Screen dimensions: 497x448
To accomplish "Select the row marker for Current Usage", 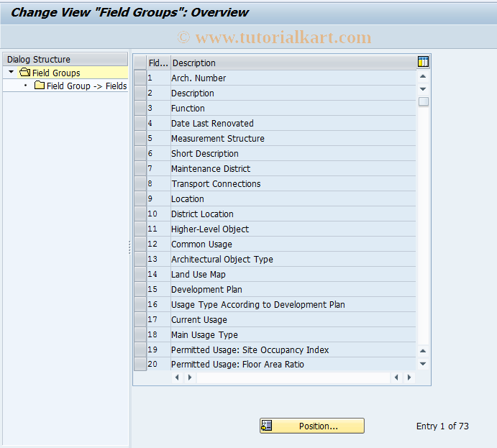I will click(x=140, y=319).
